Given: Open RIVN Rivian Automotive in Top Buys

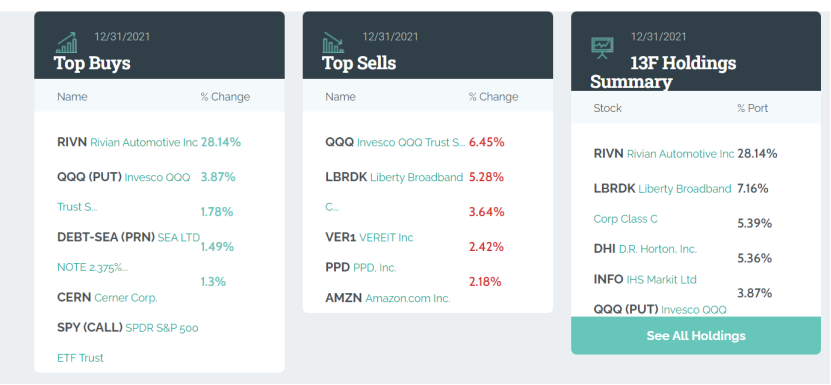Looking at the screenshot, I should pyautogui.click(x=127, y=142).
